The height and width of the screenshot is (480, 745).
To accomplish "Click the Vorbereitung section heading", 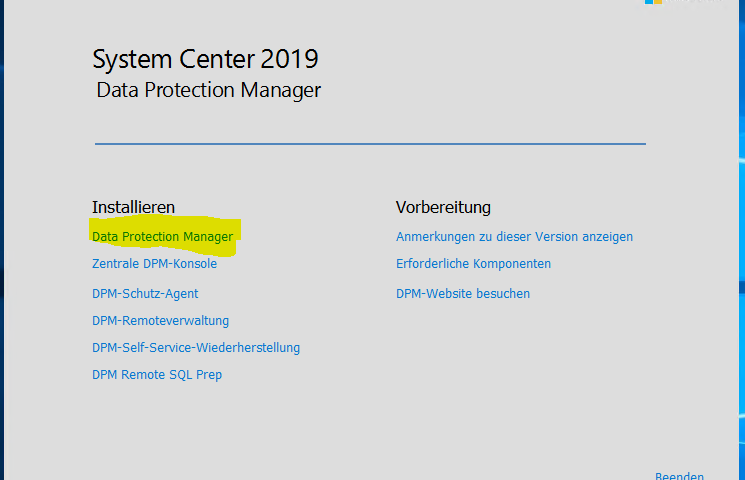I will [443, 207].
